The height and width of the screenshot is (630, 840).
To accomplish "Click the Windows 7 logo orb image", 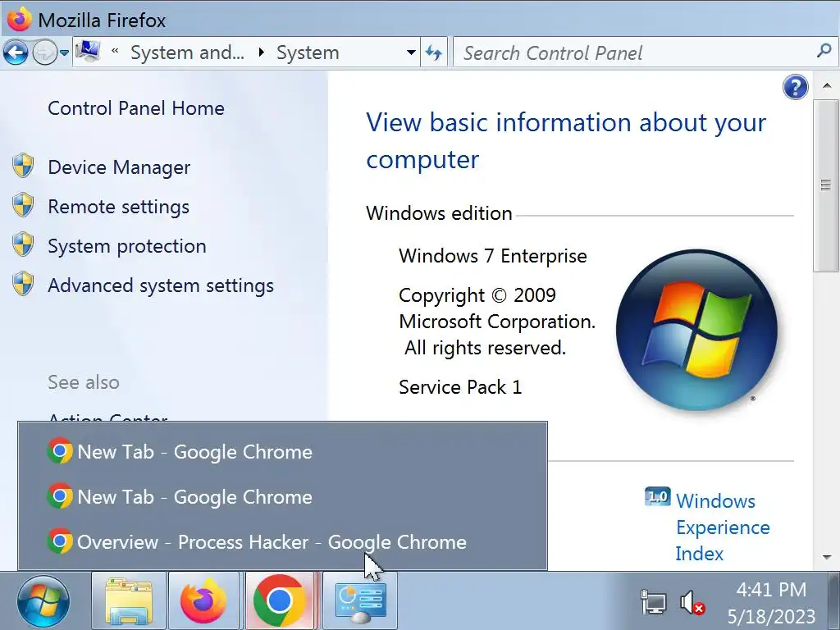I will point(696,331).
